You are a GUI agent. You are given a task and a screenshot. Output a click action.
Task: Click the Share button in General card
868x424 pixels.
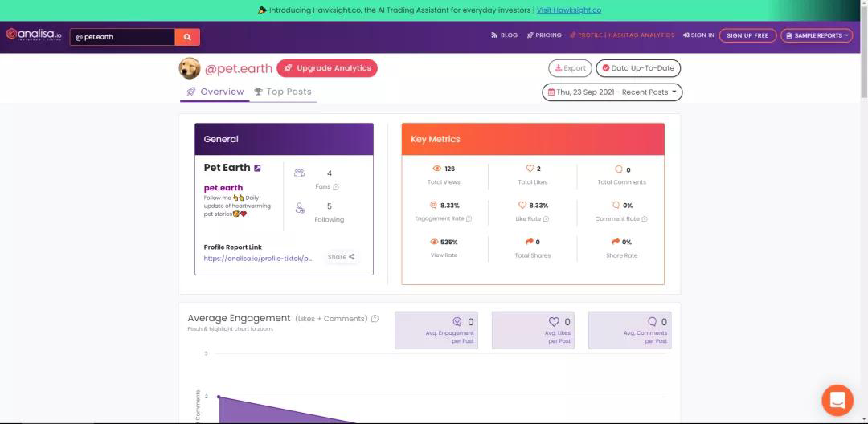click(341, 256)
